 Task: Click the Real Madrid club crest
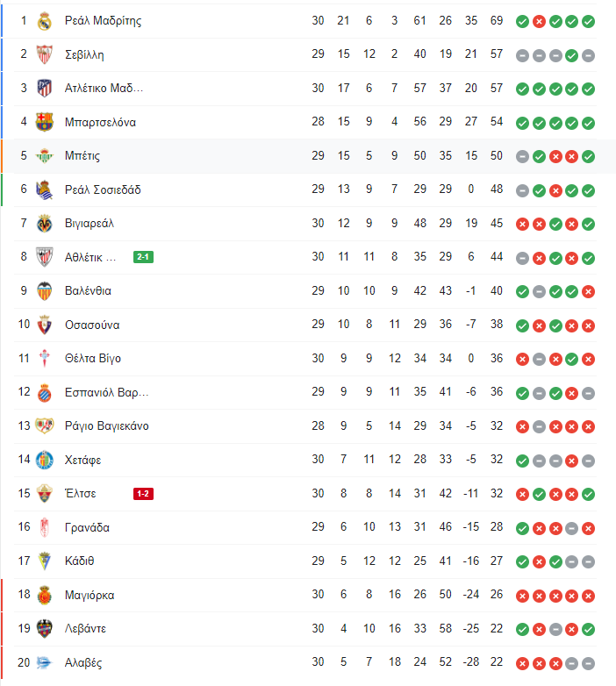[x=44, y=21]
